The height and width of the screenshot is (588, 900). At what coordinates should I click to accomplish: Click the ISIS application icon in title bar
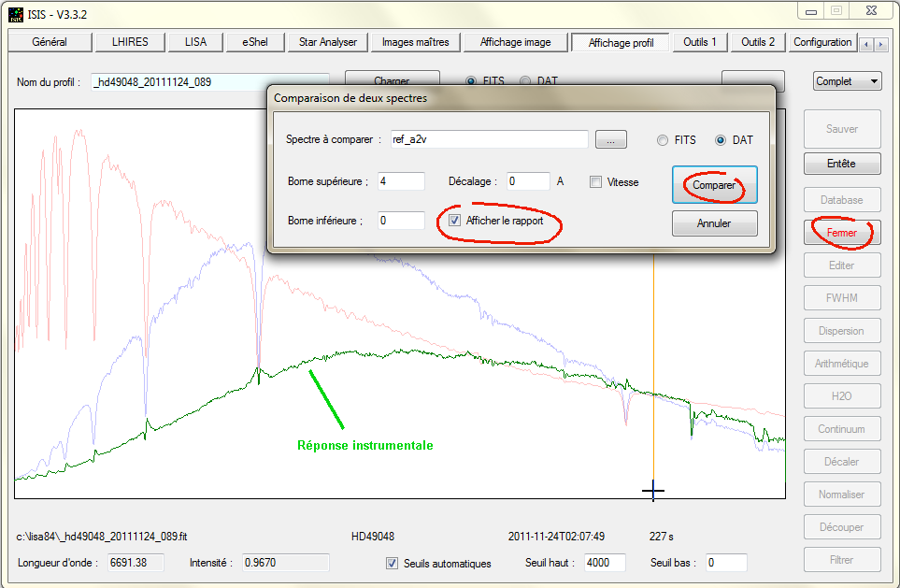(14, 14)
